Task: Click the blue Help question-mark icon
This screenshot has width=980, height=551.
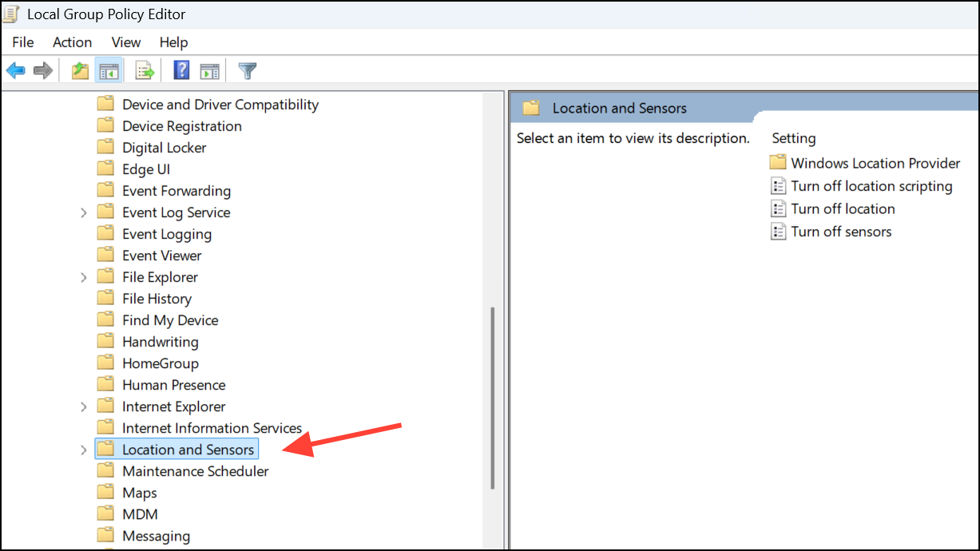Action: click(x=181, y=71)
